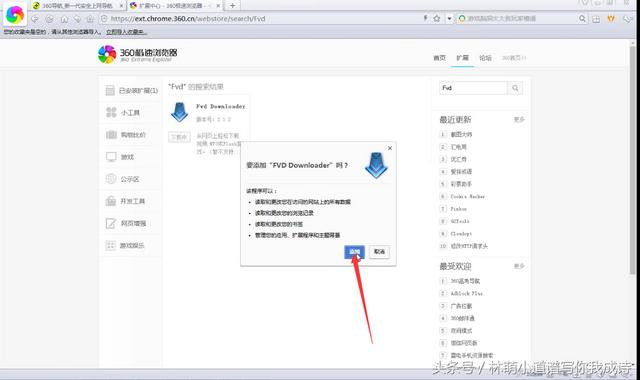This screenshot has width=640, height=380.
Task: Click the 开发工具 toolbox icon
Action: click(x=111, y=201)
